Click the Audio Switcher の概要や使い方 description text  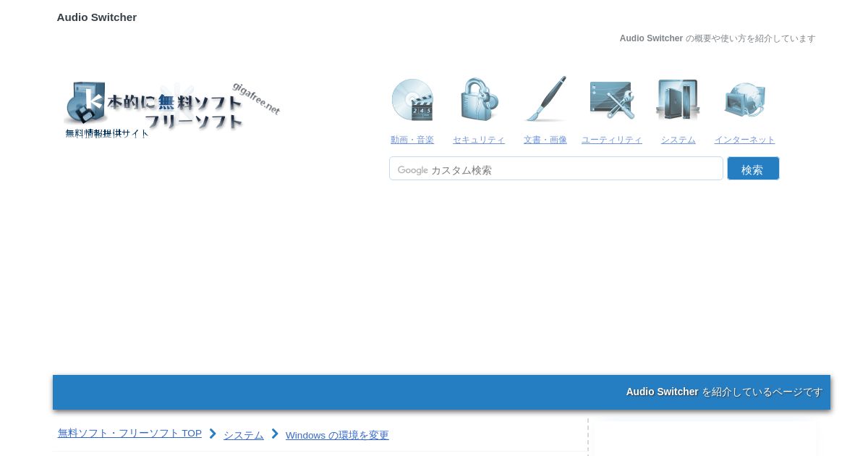(718, 38)
